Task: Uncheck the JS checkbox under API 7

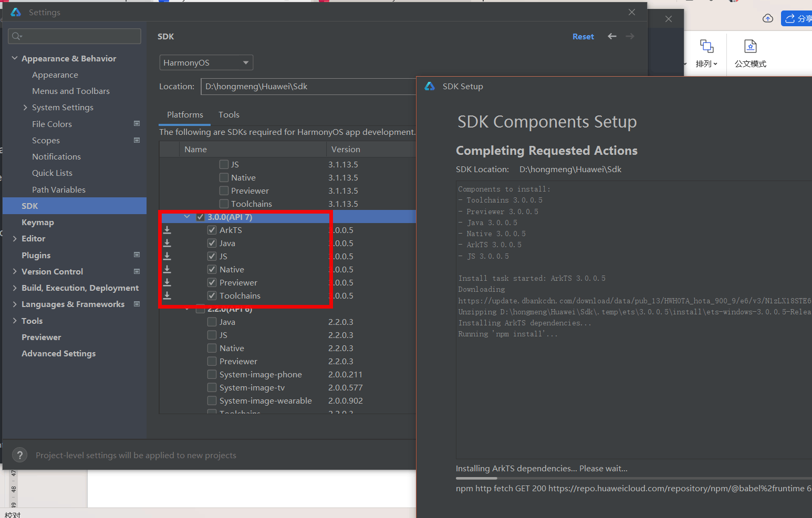Action: click(212, 256)
